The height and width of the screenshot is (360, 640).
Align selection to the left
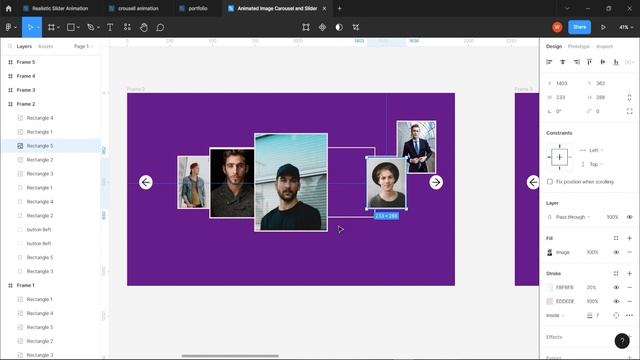coord(549,62)
